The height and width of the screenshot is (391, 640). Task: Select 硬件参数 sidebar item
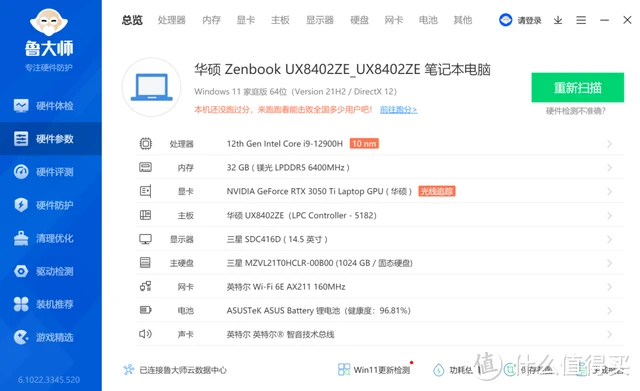[51, 139]
